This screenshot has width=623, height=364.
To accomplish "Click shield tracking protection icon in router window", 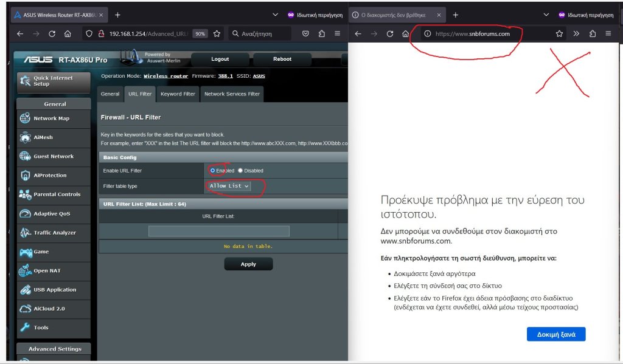I will coord(89,34).
